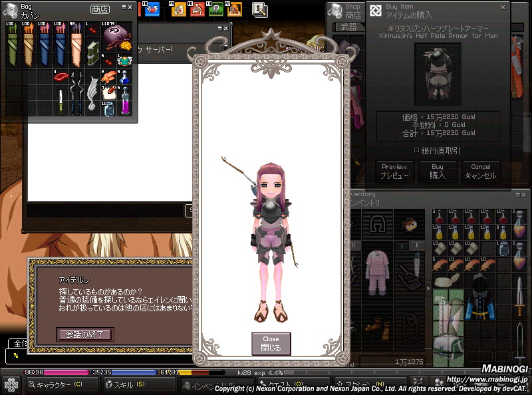Select the red berries stack of 5

tap(108, 61)
